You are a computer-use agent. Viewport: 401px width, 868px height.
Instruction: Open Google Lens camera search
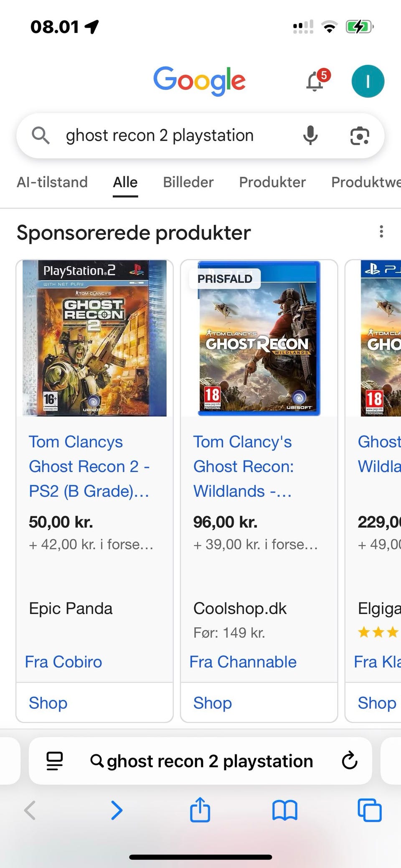click(359, 136)
